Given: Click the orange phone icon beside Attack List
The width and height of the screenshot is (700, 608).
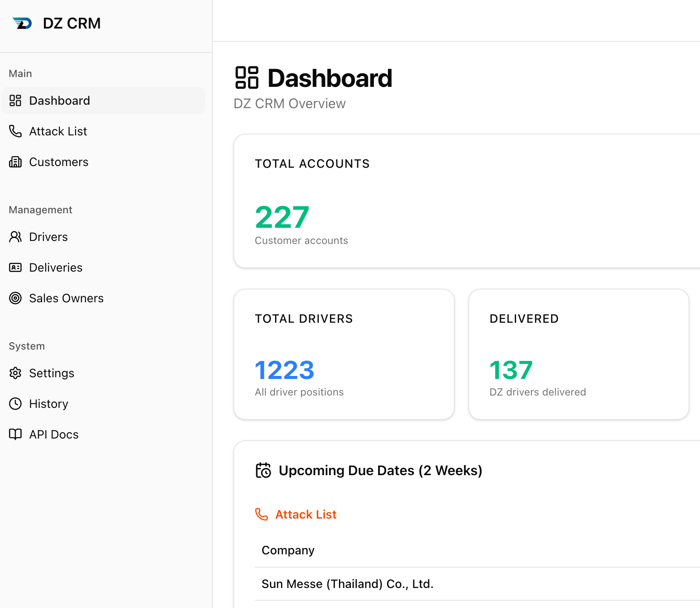Looking at the screenshot, I should [x=261, y=514].
